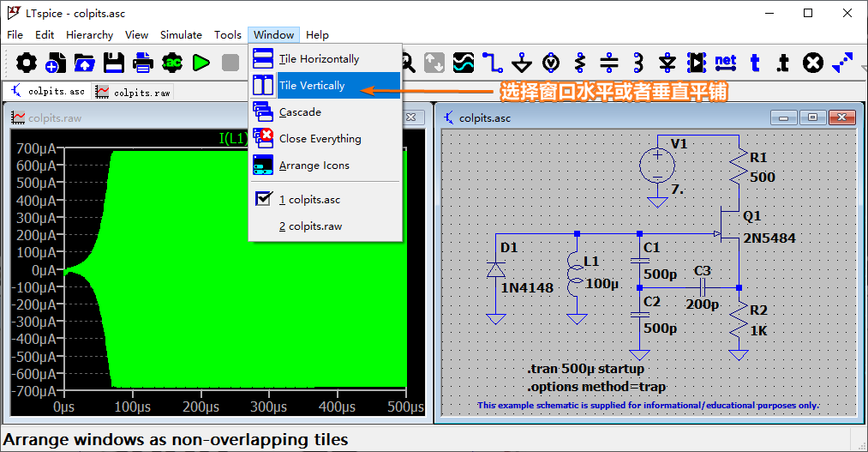868x452 pixels.
Task: Choose Tile Horizontally from Window menu
Action: (x=319, y=59)
